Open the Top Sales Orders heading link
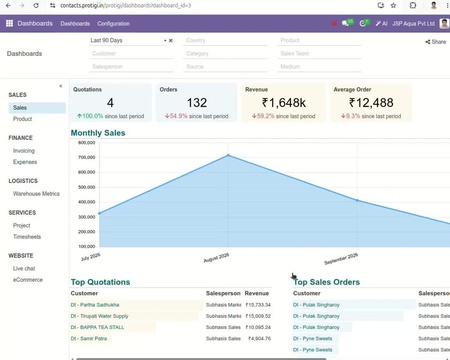Image resolution: width=450 pixels, height=360 pixels. 327,282
